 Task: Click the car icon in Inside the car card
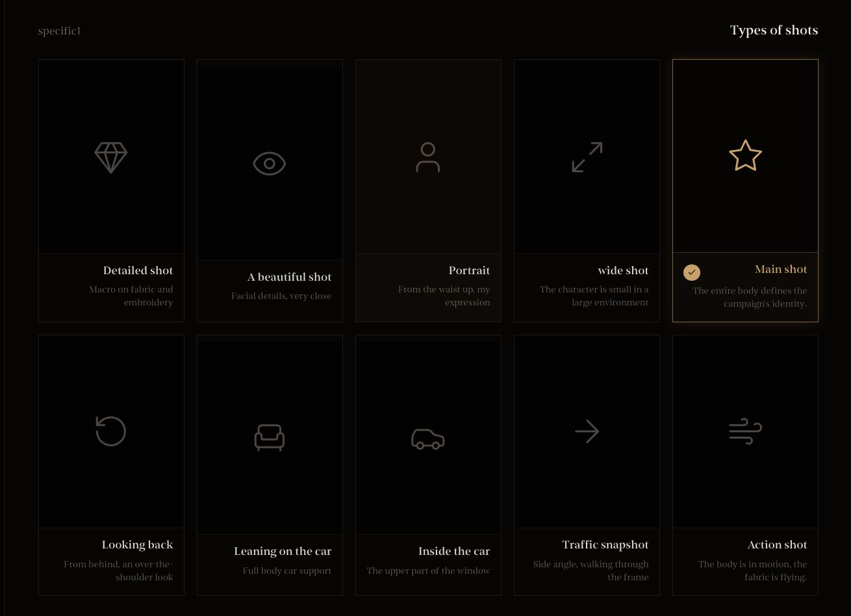[x=428, y=439]
